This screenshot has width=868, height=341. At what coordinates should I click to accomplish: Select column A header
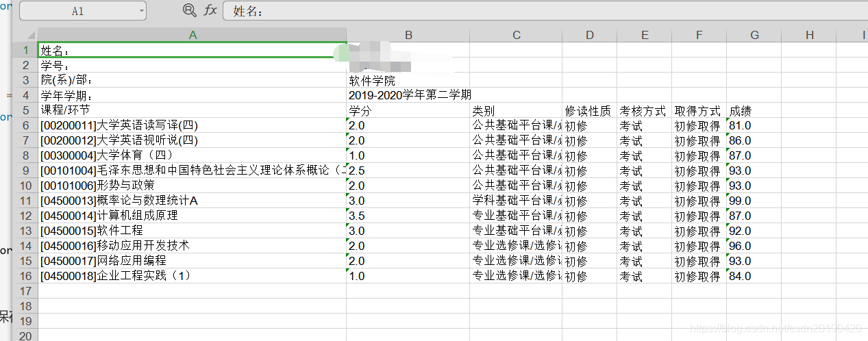coord(193,35)
